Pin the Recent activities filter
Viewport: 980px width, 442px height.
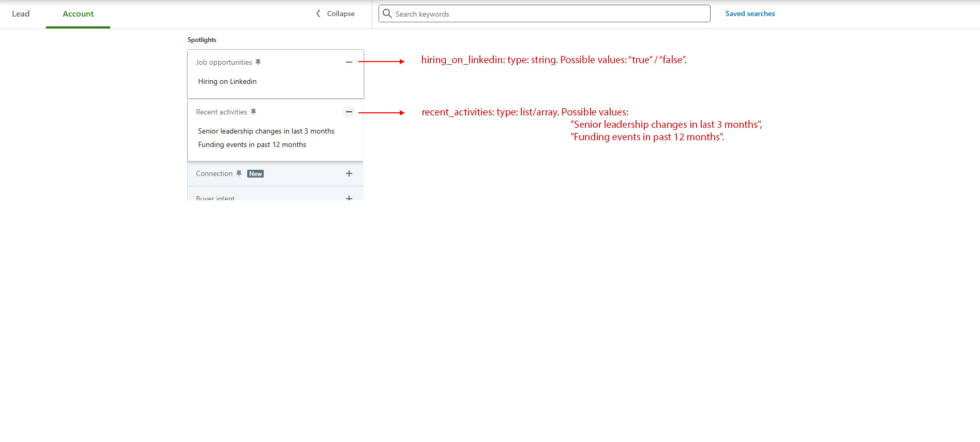tap(253, 112)
